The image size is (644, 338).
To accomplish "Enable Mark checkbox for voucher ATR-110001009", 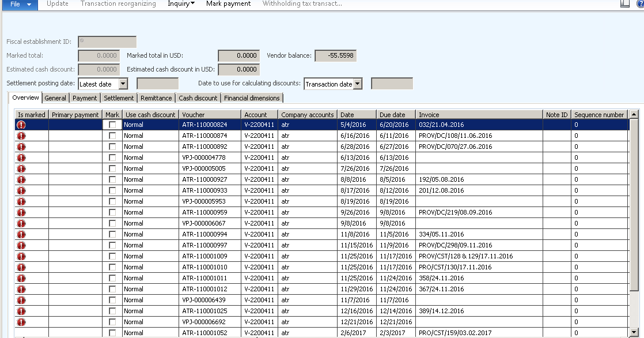I will point(113,256).
